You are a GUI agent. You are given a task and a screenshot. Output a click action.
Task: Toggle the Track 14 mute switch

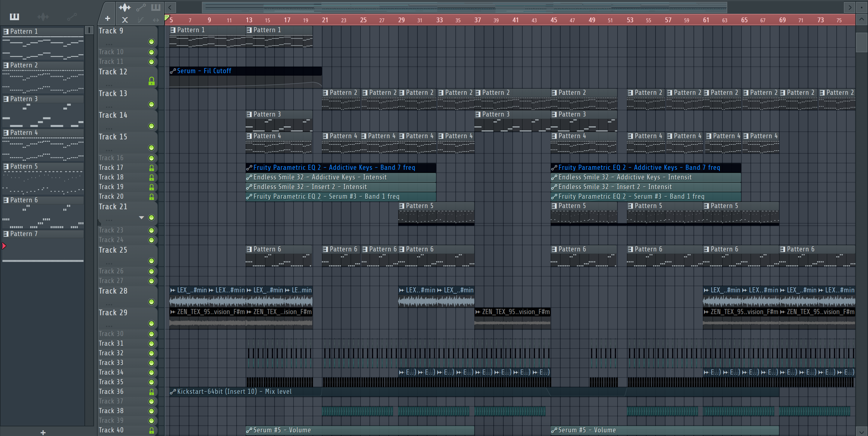click(152, 126)
